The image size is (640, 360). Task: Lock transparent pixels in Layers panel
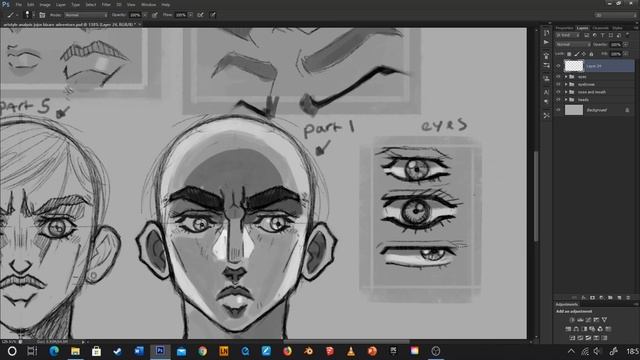pos(569,54)
